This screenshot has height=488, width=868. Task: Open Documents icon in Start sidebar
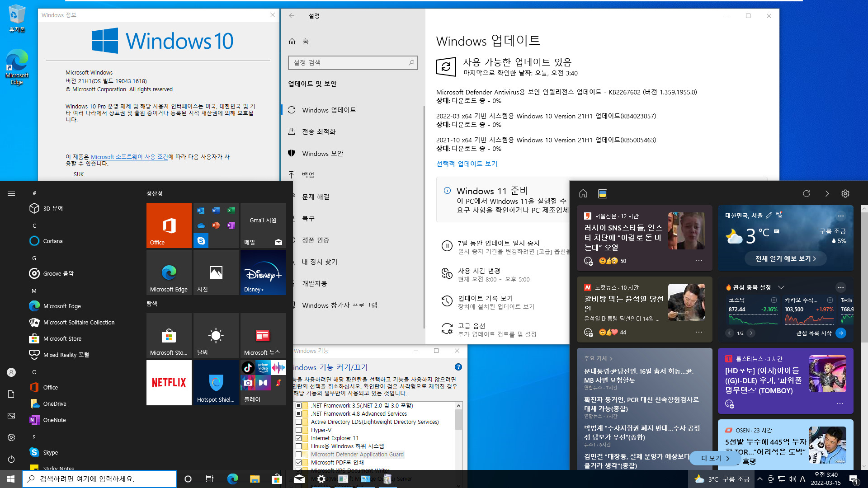tap(11, 394)
